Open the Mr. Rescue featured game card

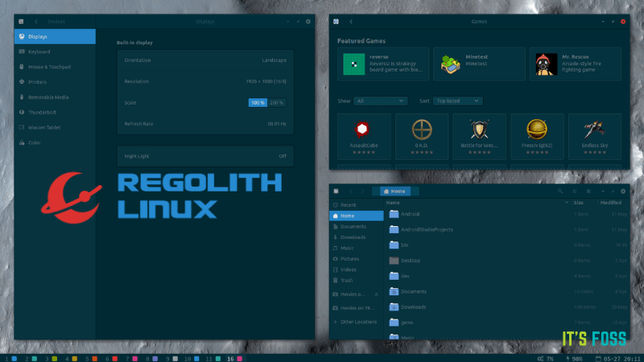pyautogui.click(x=576, y=64)
